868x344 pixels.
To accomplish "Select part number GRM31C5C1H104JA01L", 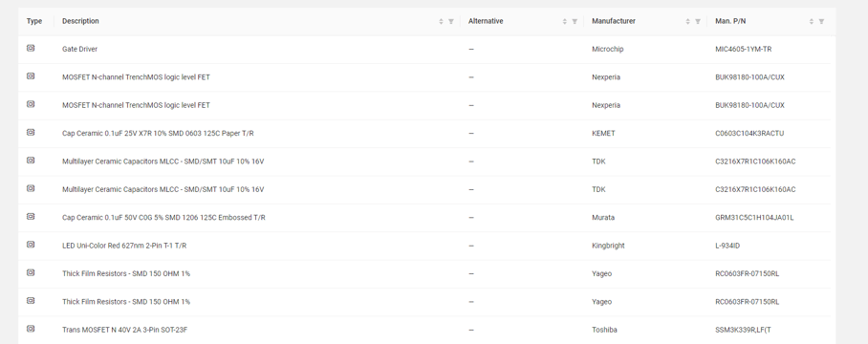I will click(x=754, y=217).
